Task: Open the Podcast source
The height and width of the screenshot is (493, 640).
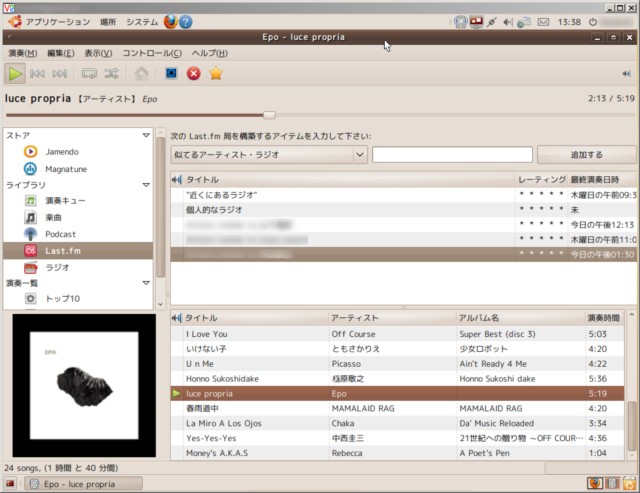Action: (x=60, y=234)
